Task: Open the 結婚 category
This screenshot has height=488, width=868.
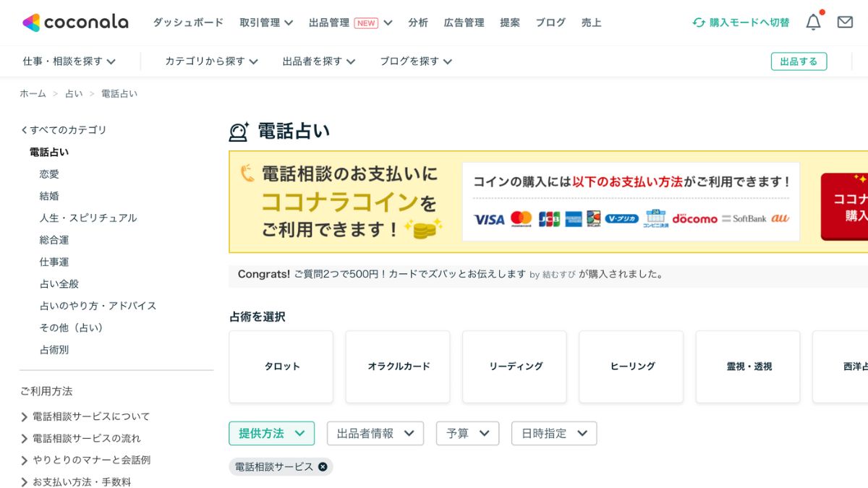Action: tap(49, 196)
